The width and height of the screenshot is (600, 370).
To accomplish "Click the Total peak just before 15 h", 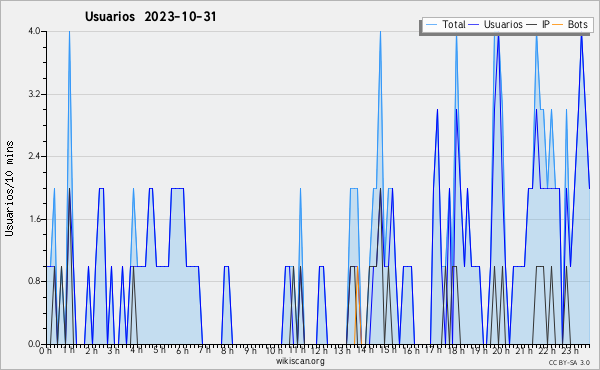I will click(x=380, y=33).
